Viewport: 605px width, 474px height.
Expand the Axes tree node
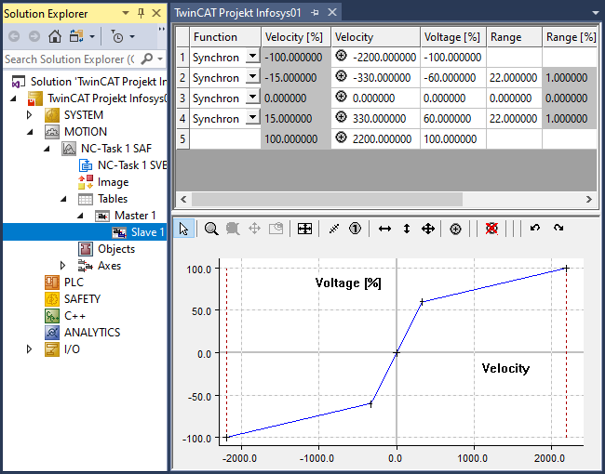click(x=63, y=266)
